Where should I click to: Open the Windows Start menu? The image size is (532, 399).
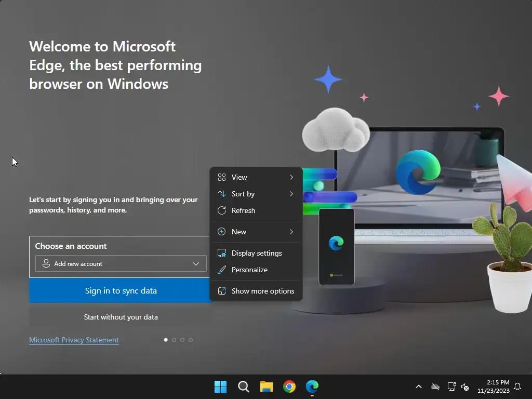[220, 387]
